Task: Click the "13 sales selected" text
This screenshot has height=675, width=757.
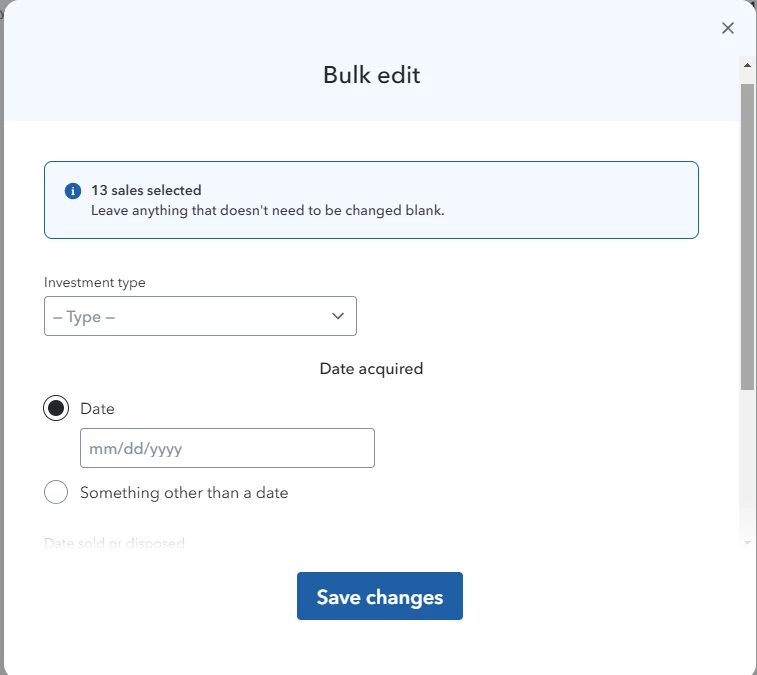Action: pyautogui.click(x=146, y=190)
